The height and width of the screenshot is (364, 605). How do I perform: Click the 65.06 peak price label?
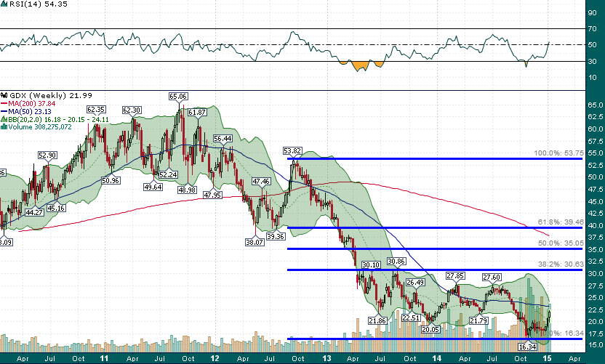pos(178,97)
